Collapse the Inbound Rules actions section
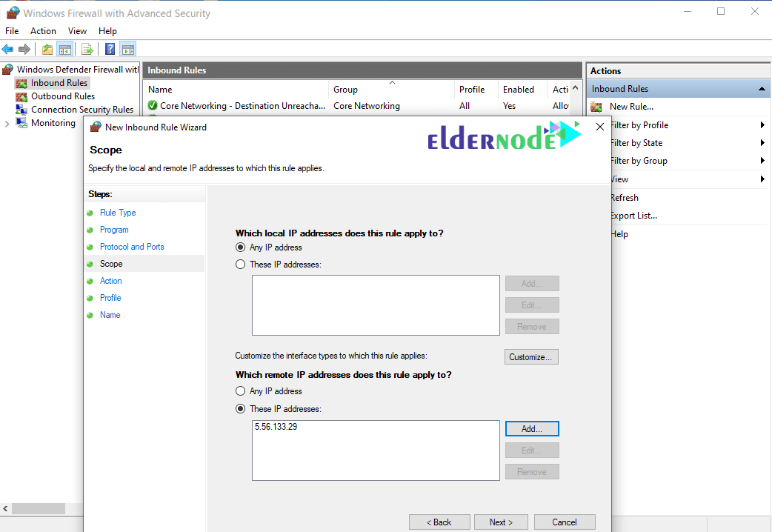This screenshot has height=532, width=772. tap(762, 89)
